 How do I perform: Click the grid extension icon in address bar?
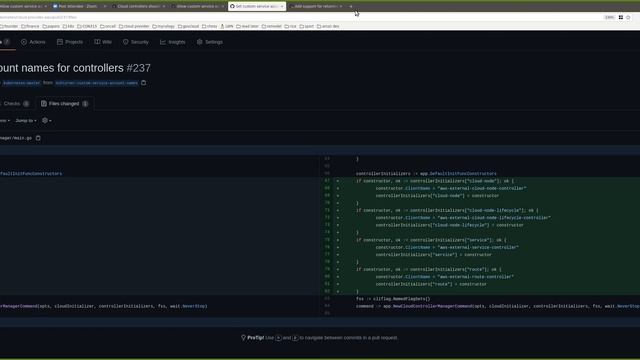point(621,18)
